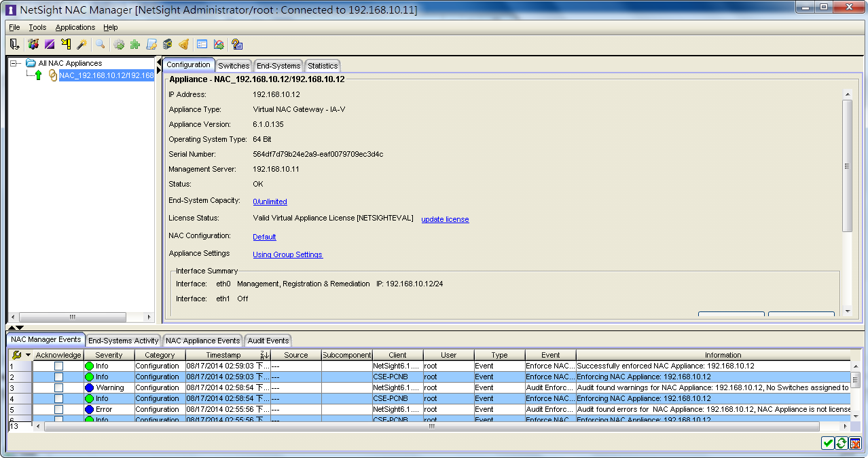Select the NAC Manager Events tab
Image resolution: width=868 pixels, height=458 pixels.
(x=46, y=339)
